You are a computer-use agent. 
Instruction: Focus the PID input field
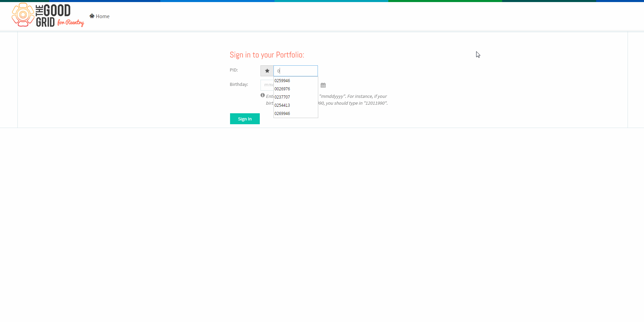(x=296, y=71)
